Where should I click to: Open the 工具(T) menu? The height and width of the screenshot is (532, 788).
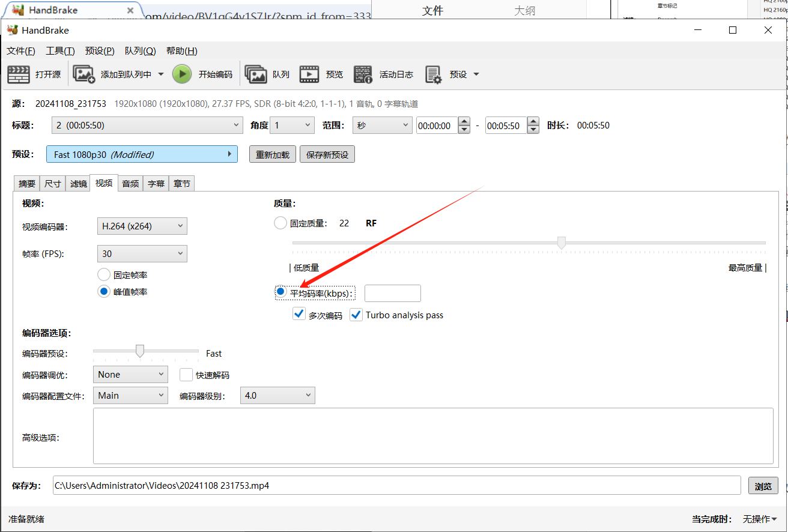click(x=61, y=51)
